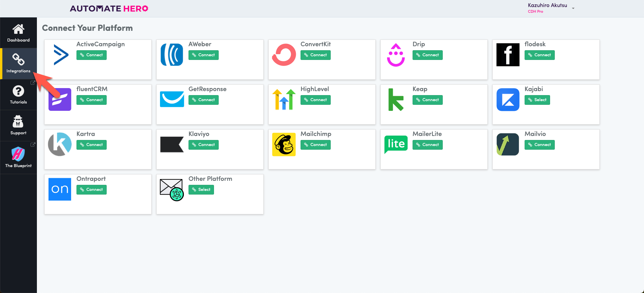644x293 pixels.
Task: Click the ActiveCampaign card title
Action: (101, 44)
